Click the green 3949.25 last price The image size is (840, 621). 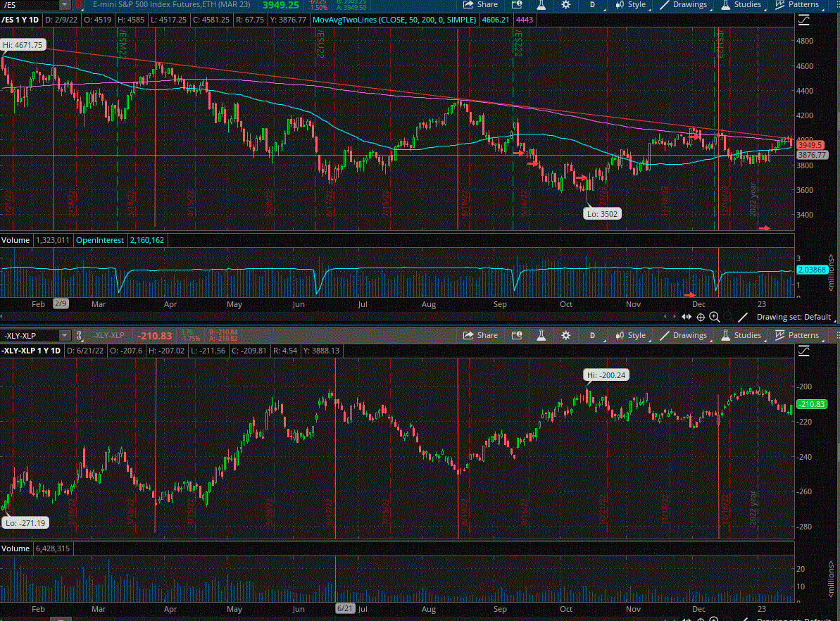[281, 5]
